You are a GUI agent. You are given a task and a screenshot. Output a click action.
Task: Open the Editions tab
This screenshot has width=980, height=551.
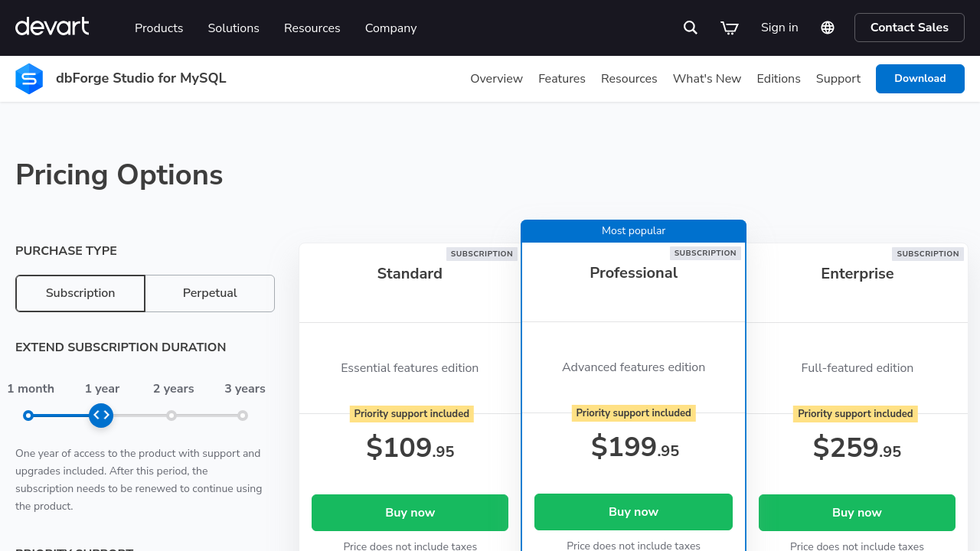coord(778,79)
